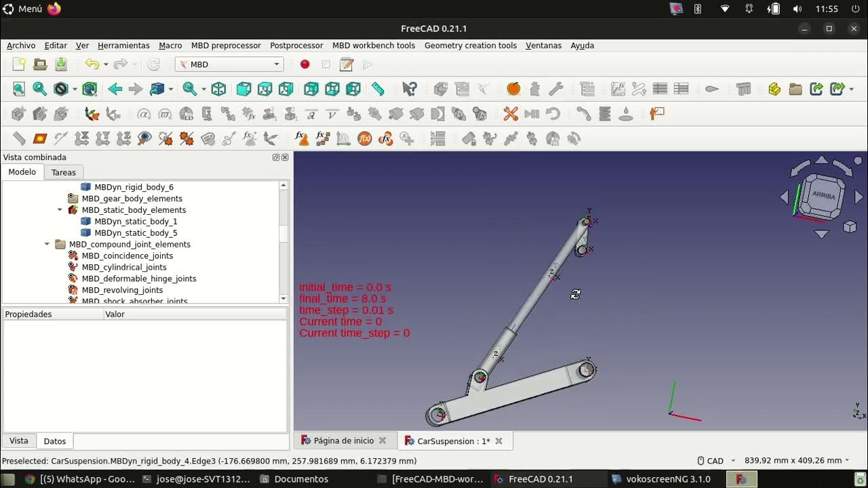Click the orange crossed tools icon
The height and width of the screenshot is (488, 868).
pos(511,114)
